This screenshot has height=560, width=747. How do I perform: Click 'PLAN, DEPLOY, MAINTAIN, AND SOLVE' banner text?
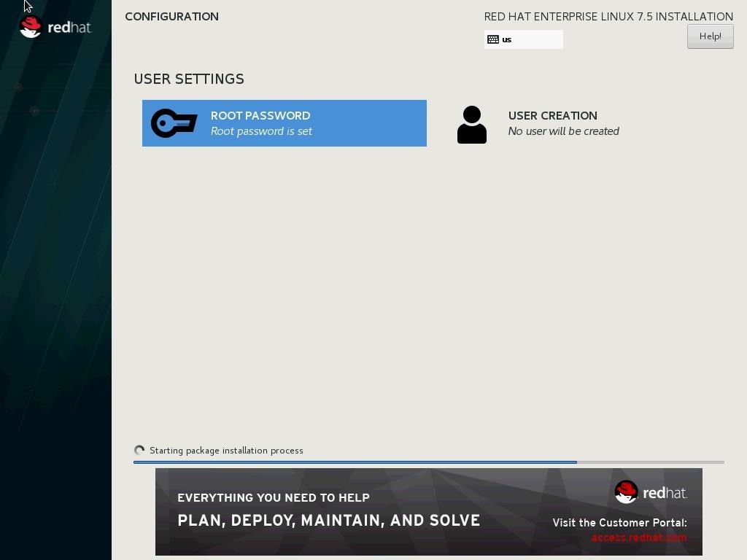pyautogui.click(x=329, y=521)
